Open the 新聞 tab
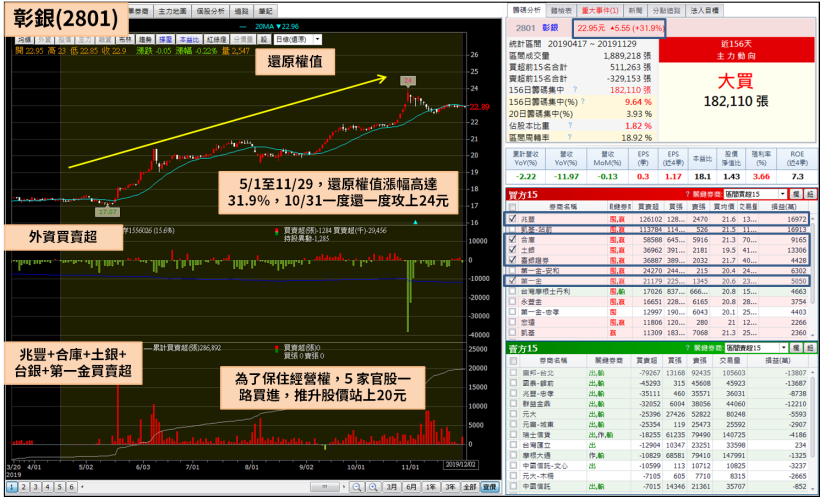 pyautogui.click(x=635, y=10)
